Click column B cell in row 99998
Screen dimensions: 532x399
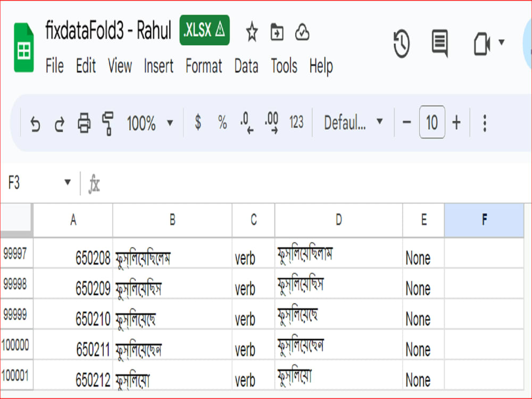point(172,284)
